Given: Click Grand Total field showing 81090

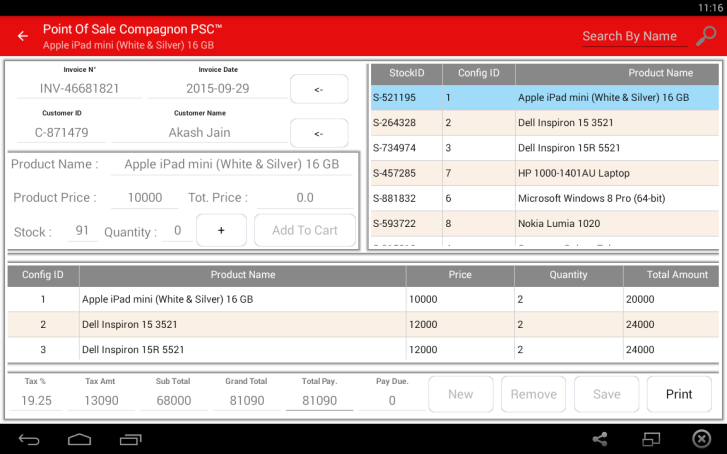Looking at the screenshot, I should (247, 400).
